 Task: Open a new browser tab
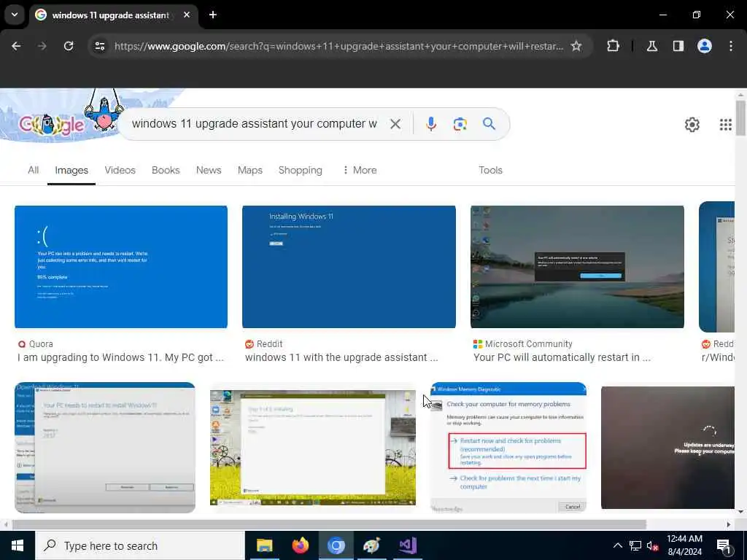pyautogui.click(x=213, y=15)
